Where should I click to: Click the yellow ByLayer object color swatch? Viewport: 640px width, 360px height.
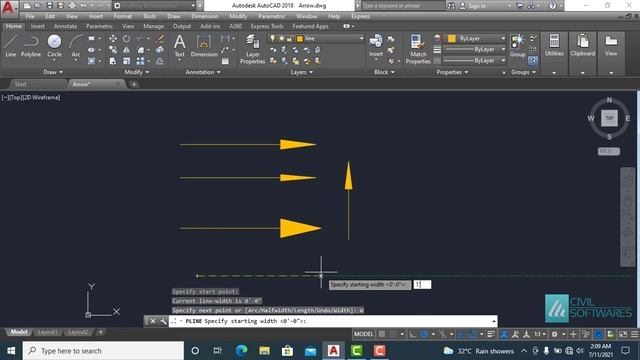[x=451, y=38]
